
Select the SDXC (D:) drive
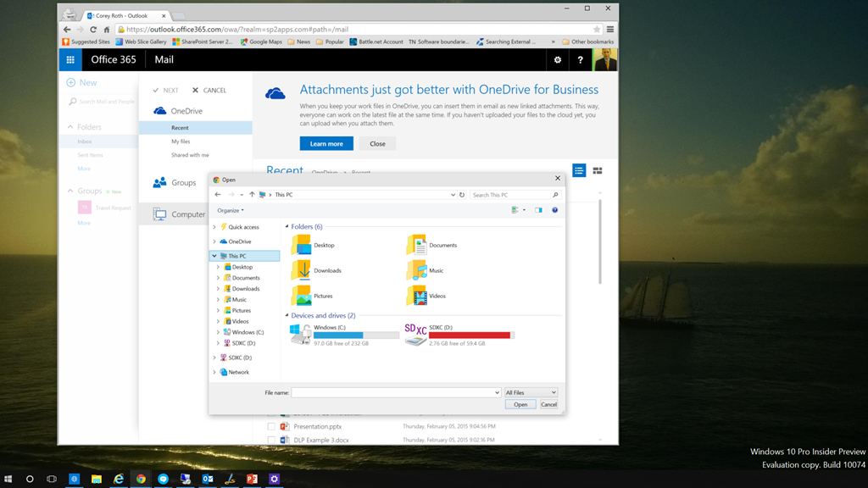coord(459,335)
